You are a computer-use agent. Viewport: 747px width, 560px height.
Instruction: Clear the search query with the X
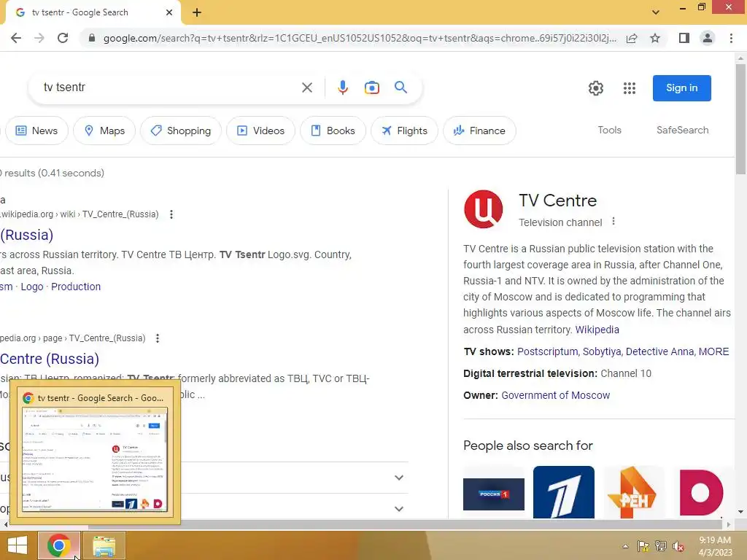pos(307,87)
